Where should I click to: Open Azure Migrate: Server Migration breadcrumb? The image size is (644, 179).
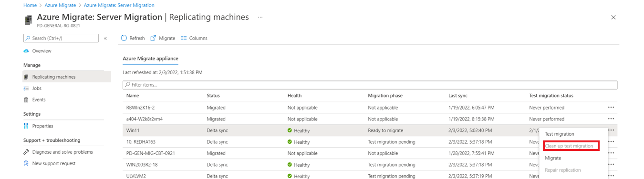click(119, 5)
